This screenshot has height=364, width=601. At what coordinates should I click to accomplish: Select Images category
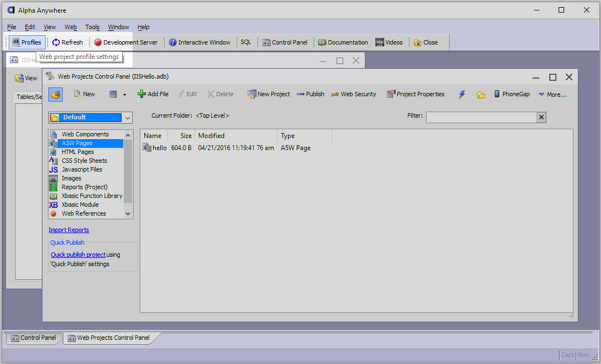tap(72, 178)
